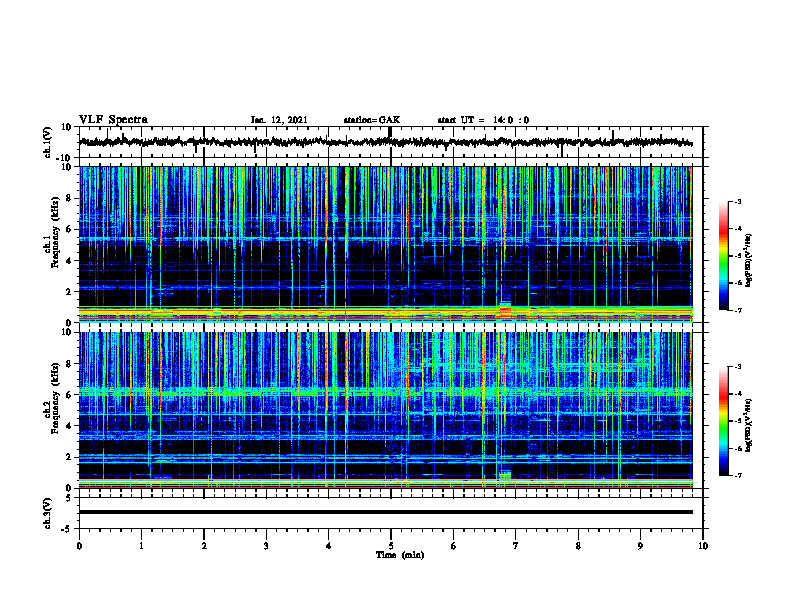Click the "-7" label on ch.2 colorbar
Screen dimensions: 792x612
(737, 476)
